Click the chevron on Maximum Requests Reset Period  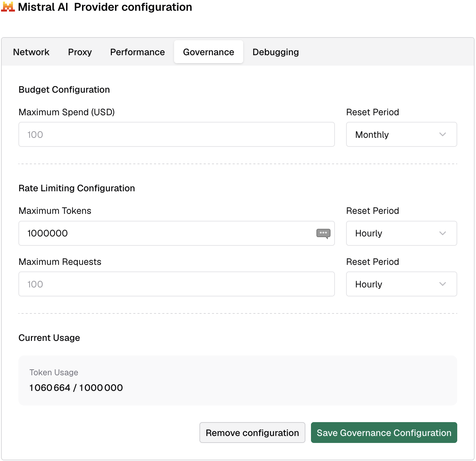click(443, 284)
